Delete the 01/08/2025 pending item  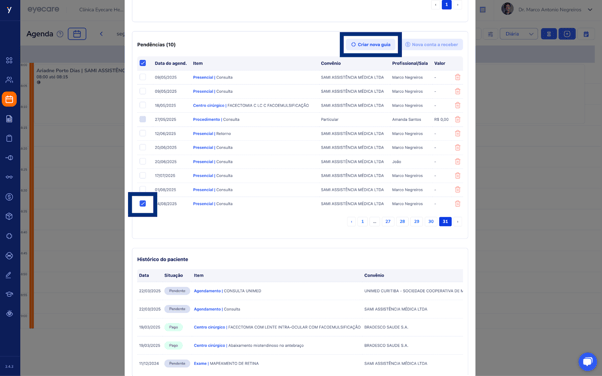[457, 190]
